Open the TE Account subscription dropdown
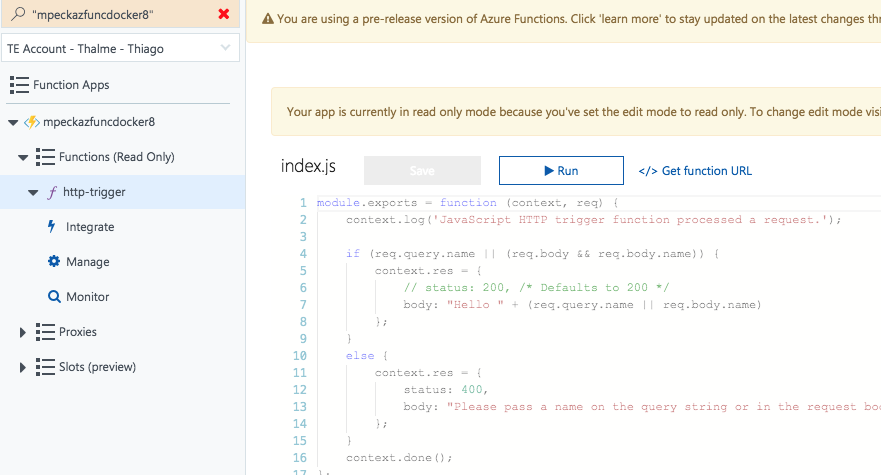 pyautogui.click(x=120, y=48)
